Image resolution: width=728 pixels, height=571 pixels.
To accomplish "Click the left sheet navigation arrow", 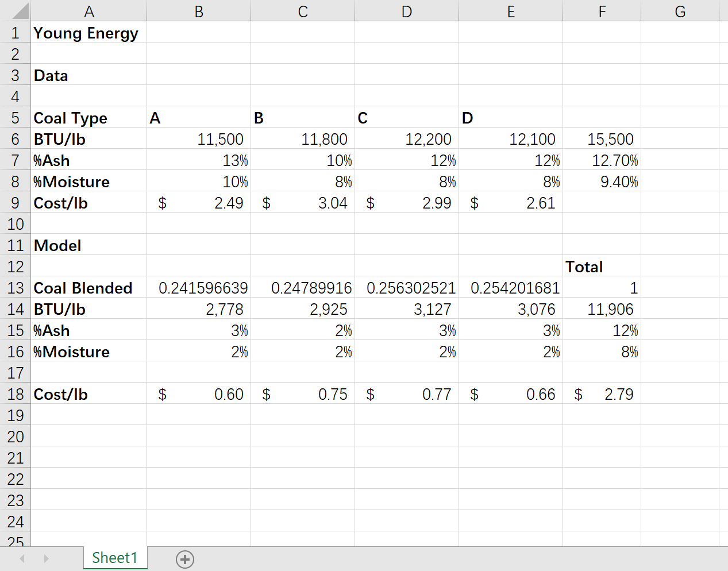I will coord(22,558).
